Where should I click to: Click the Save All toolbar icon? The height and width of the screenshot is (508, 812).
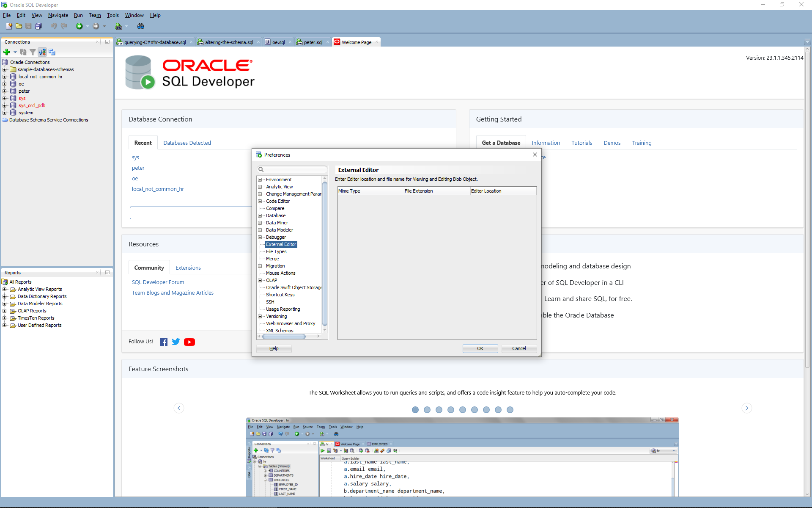[x=38, y=26]
